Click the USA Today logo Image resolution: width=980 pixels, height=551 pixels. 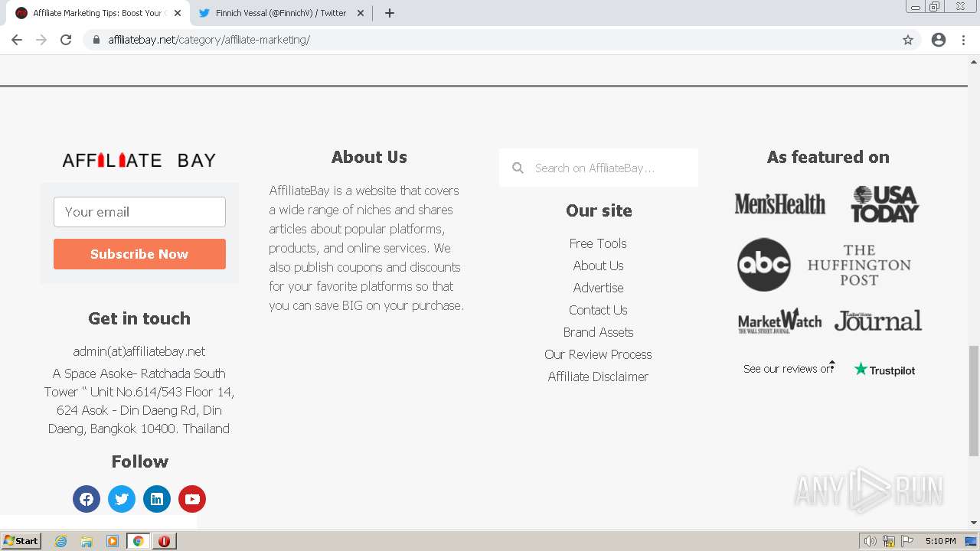tap(884, 204)
